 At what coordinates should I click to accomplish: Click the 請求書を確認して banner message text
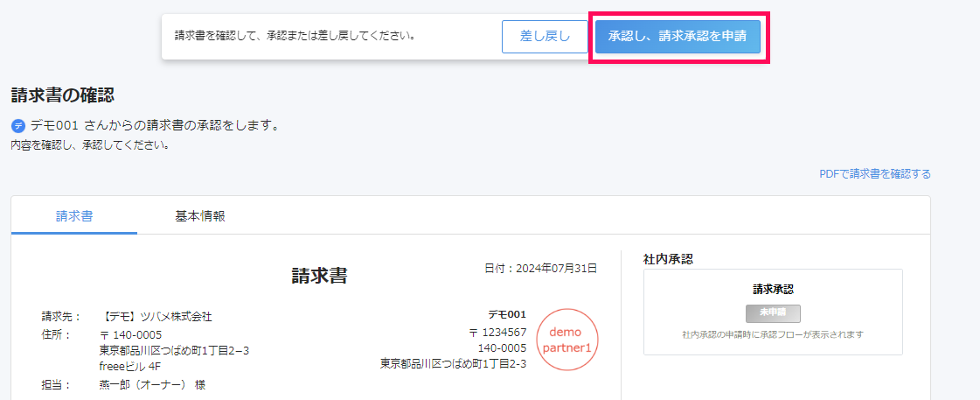click(295, 37)
